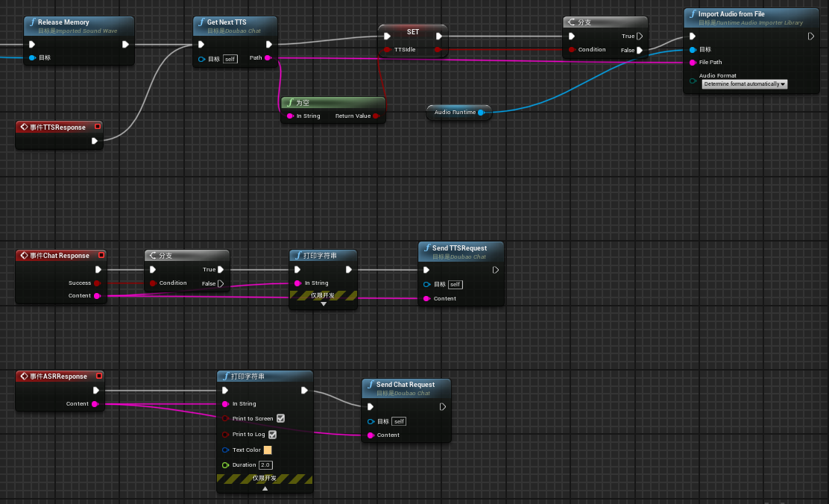Viewport: 829px width, 504px height.
Task: Toggle the Print to Log checkbox
Action: click(272, 434)
